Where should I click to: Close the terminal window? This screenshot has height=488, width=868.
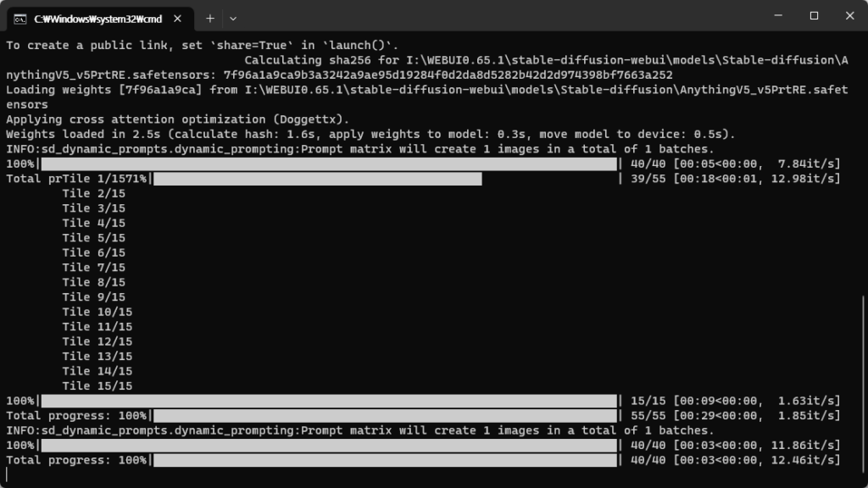(x=849, y=15)
